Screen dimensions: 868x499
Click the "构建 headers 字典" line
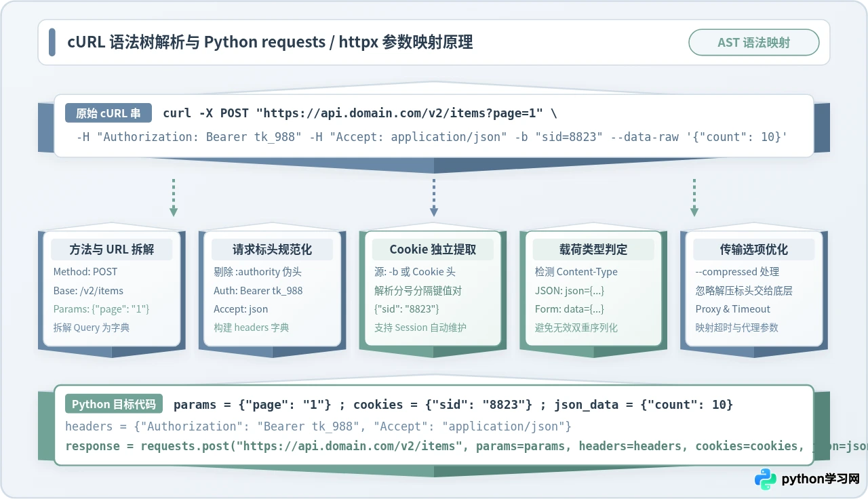click(x=252, y=328)
